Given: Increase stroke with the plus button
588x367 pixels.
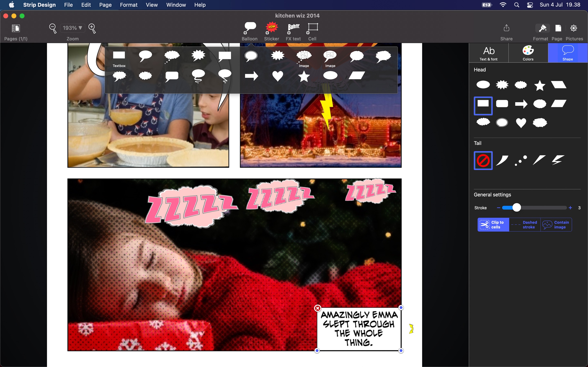Looking at the screenshot, I should 570,208.
